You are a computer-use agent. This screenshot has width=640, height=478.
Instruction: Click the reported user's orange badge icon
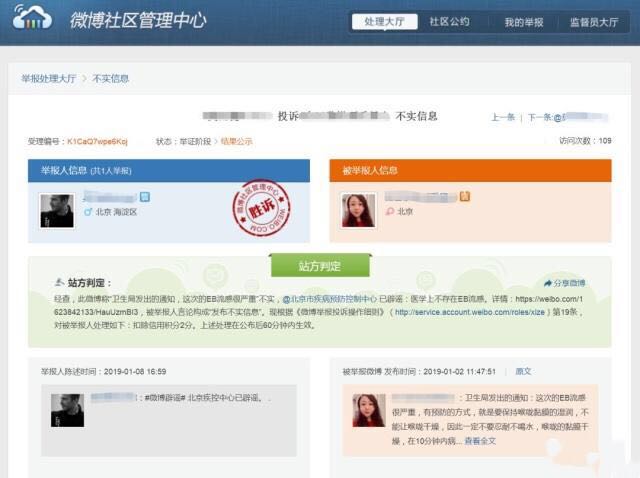[x=465, y=196]
